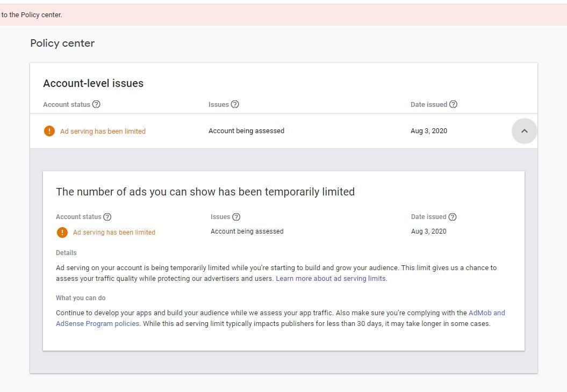Click the orange alert icon next to limited status
Viewport: 567px width, 392px height.
point(62,232)
